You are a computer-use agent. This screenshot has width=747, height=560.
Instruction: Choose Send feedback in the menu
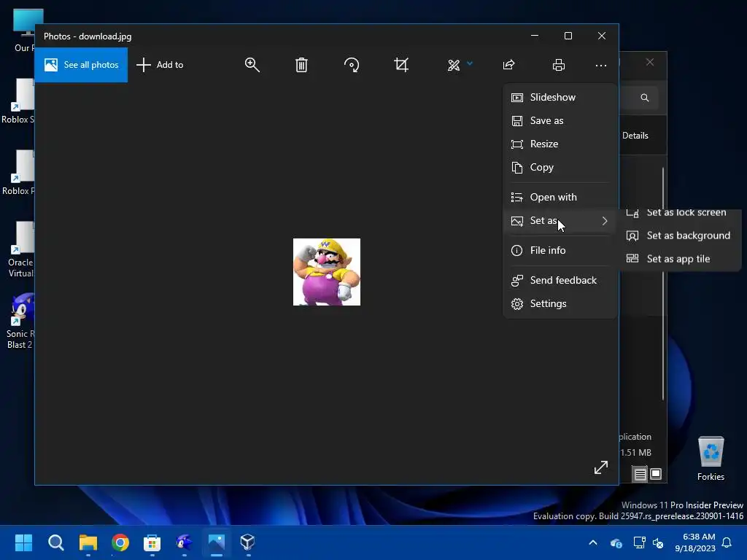pos(560,281)
